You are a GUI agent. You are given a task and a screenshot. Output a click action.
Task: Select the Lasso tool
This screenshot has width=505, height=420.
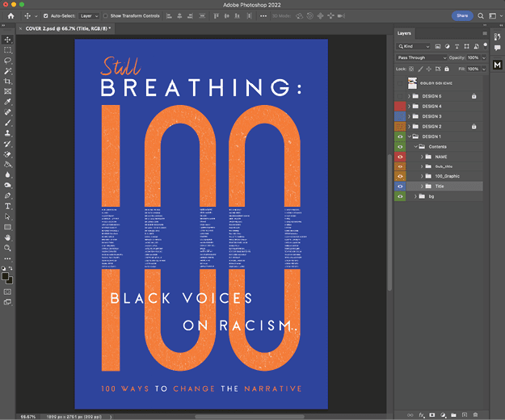tap(7, 61)
